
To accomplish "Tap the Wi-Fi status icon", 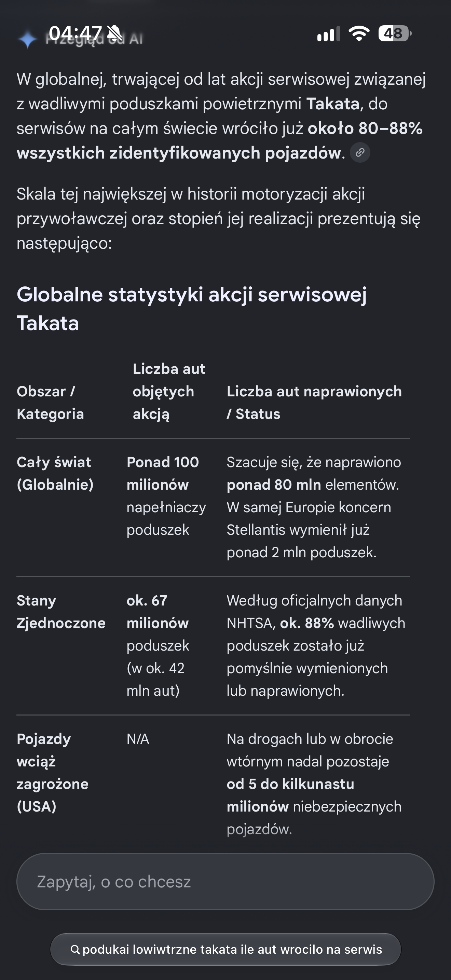I will [x=359, y=34].
